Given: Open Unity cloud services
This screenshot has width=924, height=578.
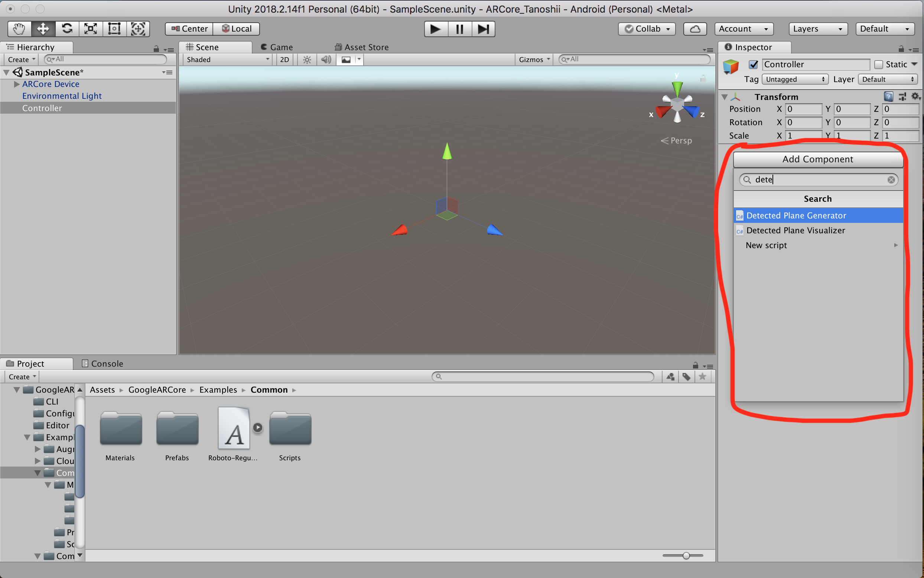Looking at the screenshot, I should 694,29.
